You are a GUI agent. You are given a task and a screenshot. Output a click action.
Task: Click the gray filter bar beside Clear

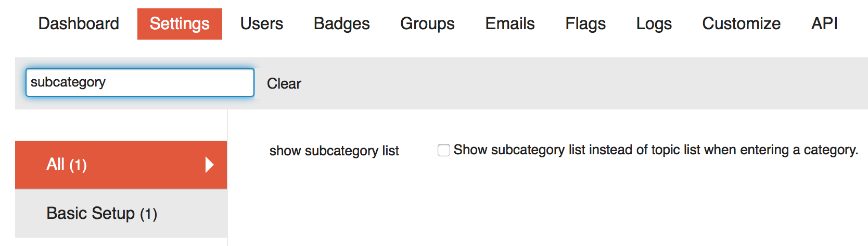(x=572, y=83)
